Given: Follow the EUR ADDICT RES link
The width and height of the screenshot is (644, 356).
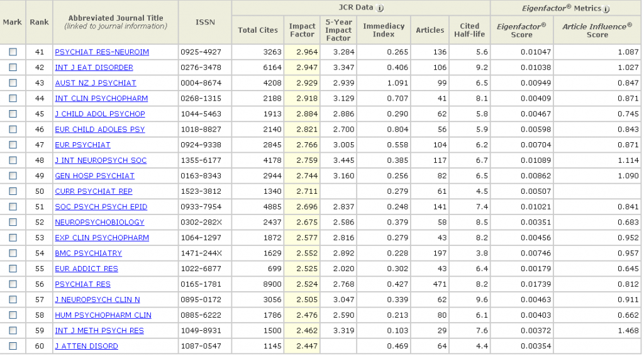Looking at the screenshot, I should pyautogui.click(x=87, y=269).
